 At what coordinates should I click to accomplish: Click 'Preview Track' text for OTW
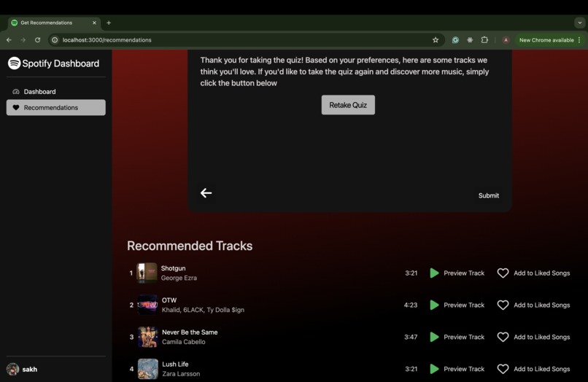[464, 305]
